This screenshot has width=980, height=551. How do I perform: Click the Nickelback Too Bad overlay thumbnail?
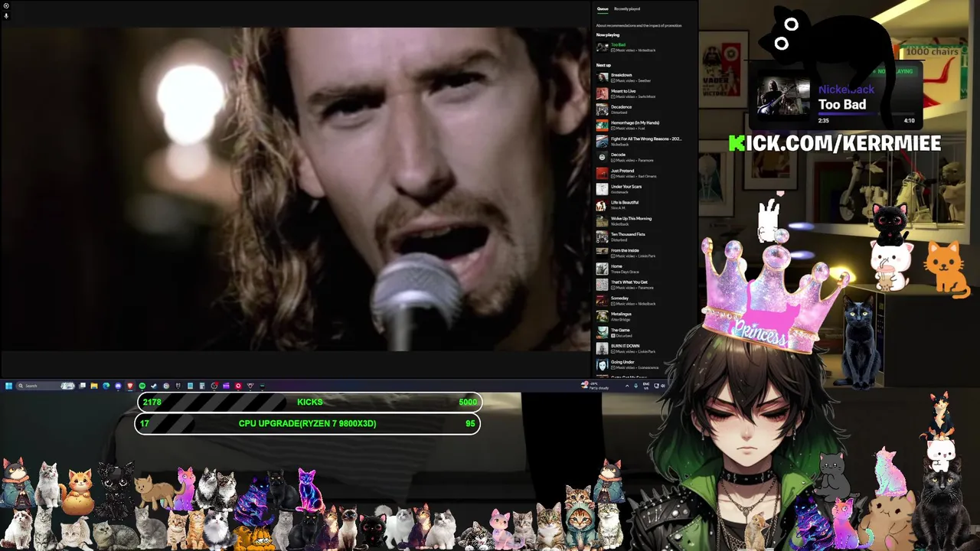[783, 96]
